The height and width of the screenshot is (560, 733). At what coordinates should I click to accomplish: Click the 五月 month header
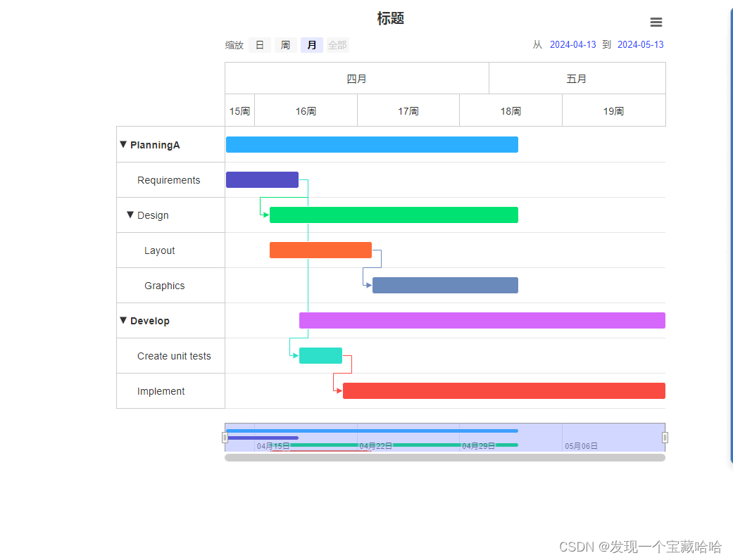click(x=577, y=78)
